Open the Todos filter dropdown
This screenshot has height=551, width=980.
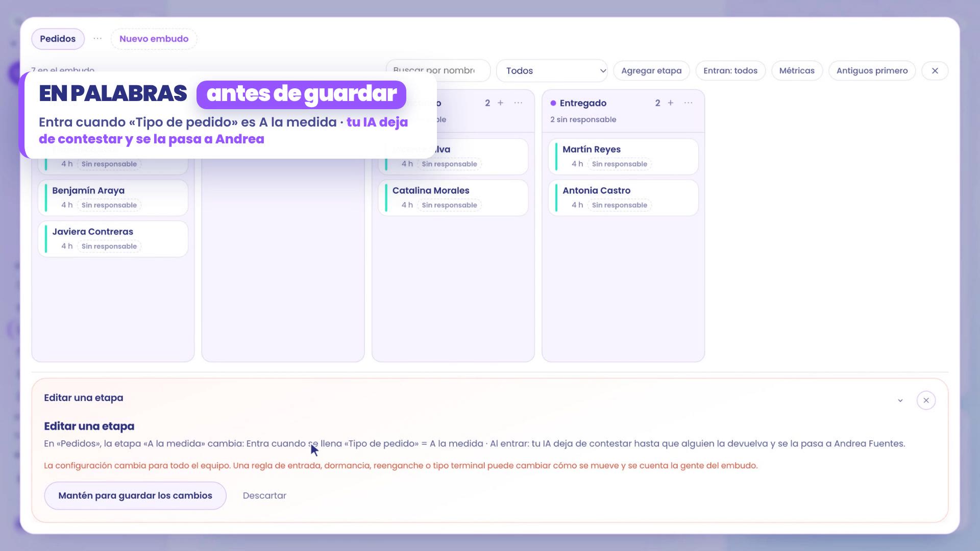click(552, 70)
